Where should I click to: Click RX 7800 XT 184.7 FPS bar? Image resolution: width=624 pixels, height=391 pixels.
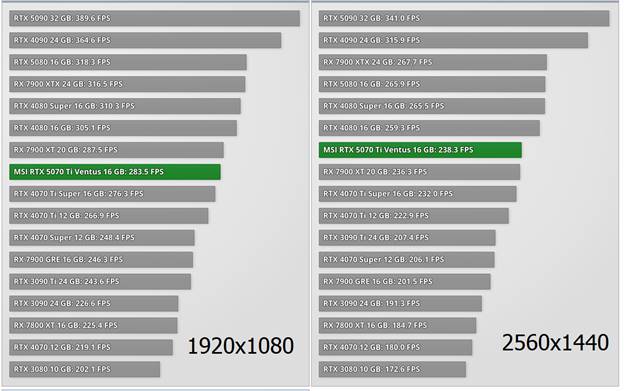pyautogui.click(x=397, y=325)
